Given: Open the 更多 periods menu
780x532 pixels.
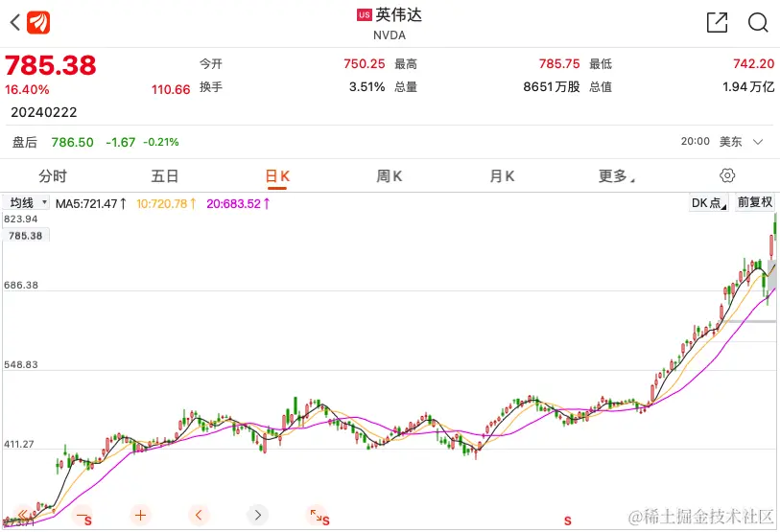Looking at the screenshot, I should 616,176.
